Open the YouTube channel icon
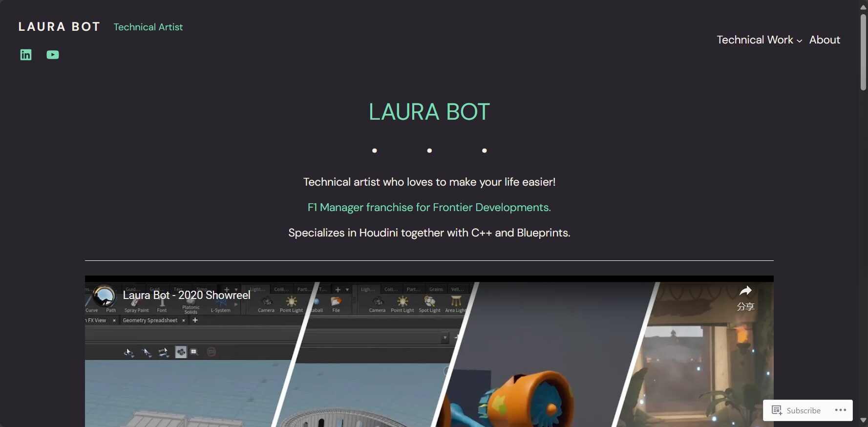 pyautogui.click(x=53, y=55)
